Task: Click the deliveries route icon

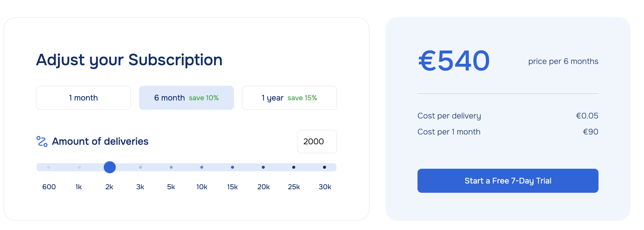Action: click(42, 141)
